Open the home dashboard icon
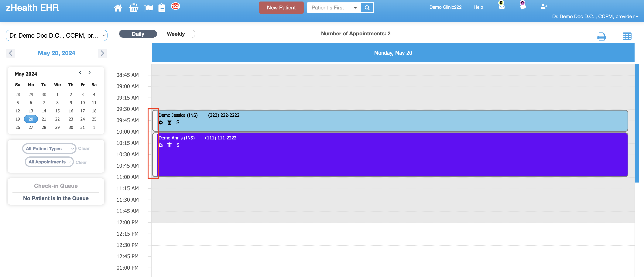The image size is (644, 277). 118,8
